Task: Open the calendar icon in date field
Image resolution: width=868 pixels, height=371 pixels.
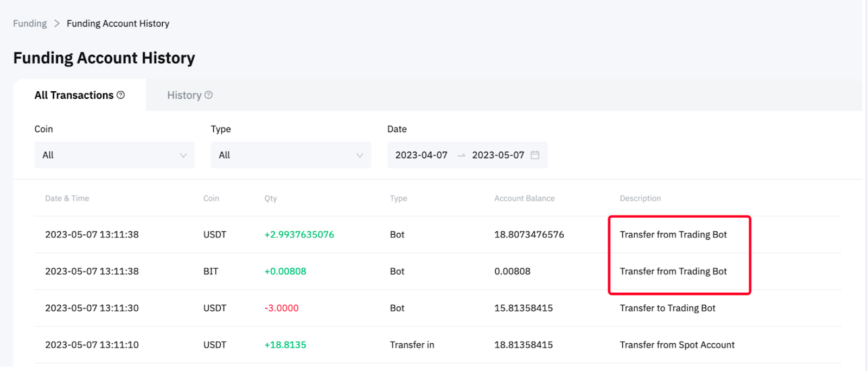Action: (535, 155)
